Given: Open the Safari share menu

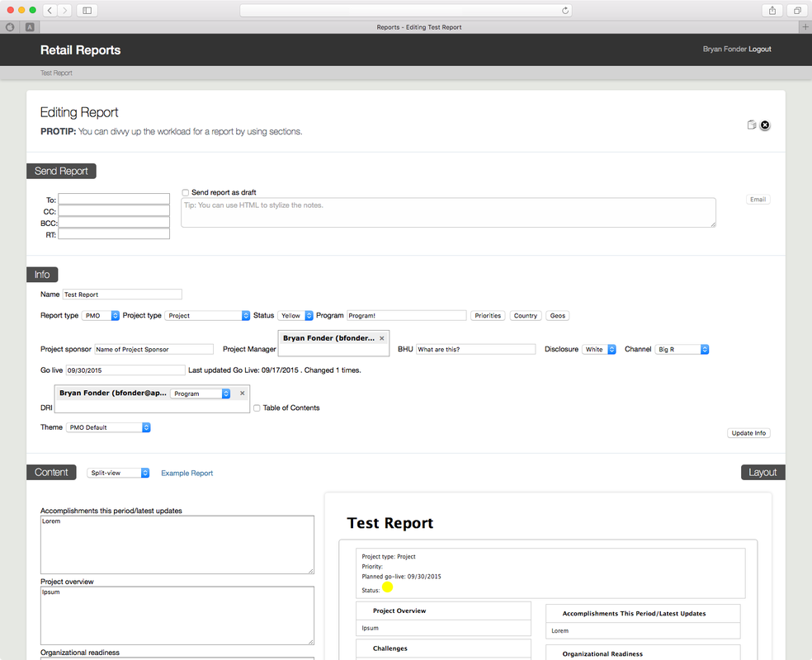Looking at the screenshot, I should [772, 11].
